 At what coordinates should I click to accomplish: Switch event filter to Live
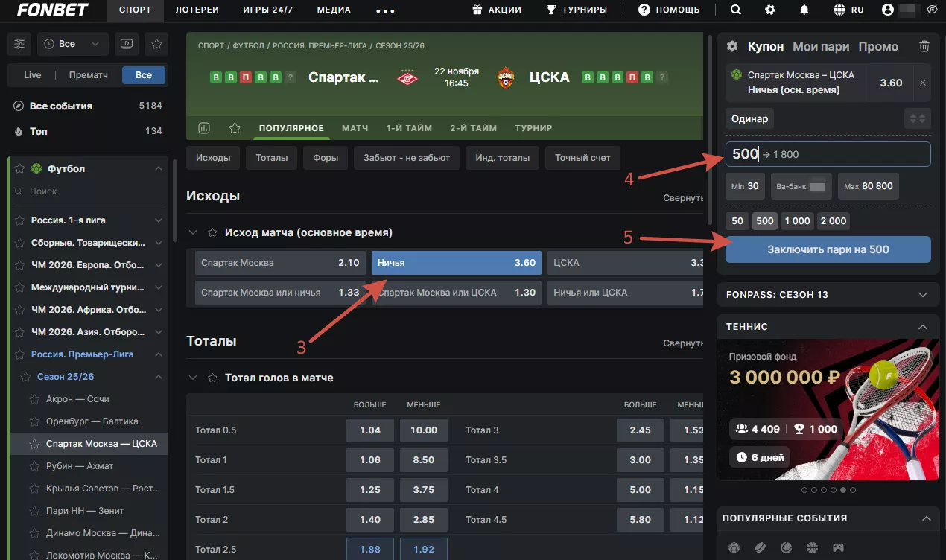(33, 75)
